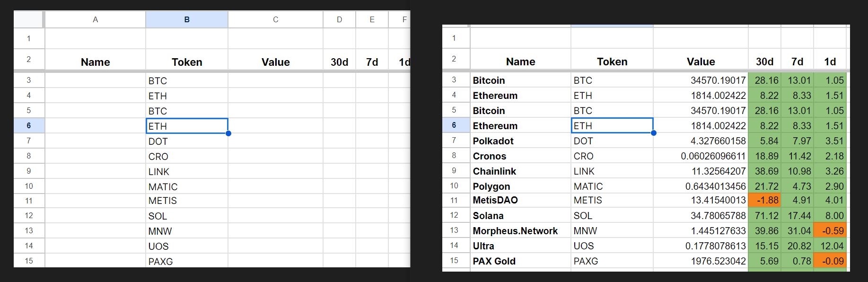Select the green 12.04 cell for Ultra
The image size is (868, 282).
[x=830, y=246]
